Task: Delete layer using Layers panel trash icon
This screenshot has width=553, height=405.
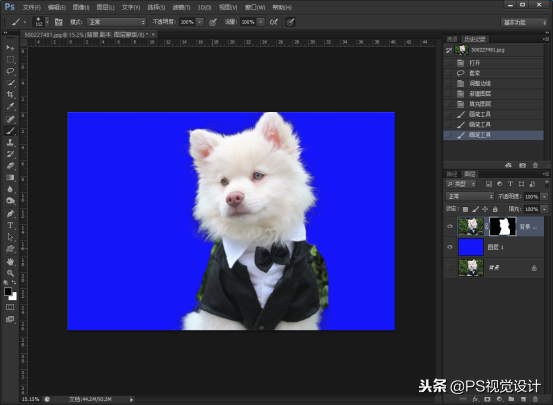Action: tap(535, 399)
